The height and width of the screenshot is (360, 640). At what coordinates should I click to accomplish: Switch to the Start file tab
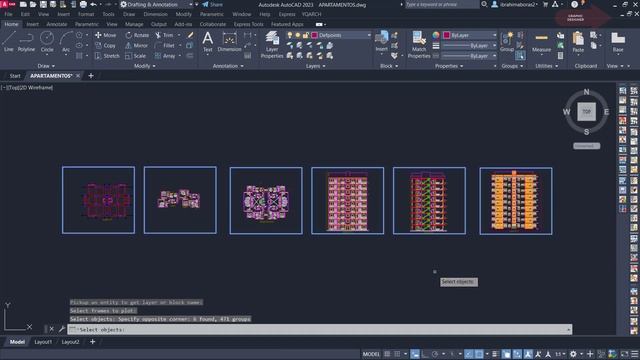15,76
